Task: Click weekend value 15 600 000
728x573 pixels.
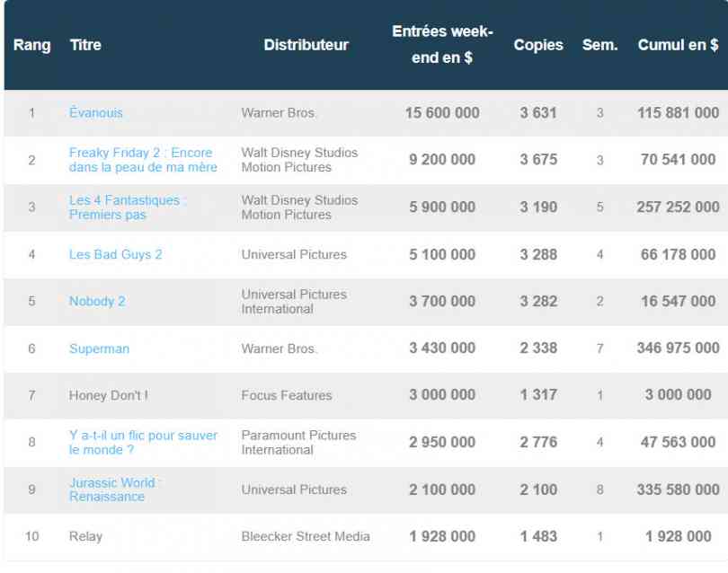Action: (442, 113)
